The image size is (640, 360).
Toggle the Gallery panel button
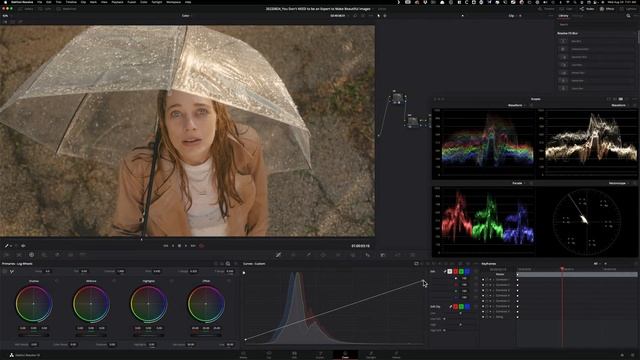[26, 9]
